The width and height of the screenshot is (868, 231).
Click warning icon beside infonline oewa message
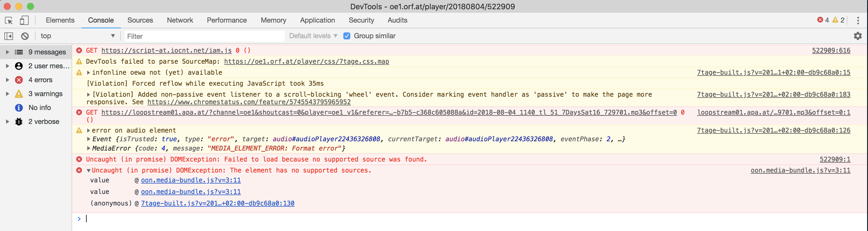pos(79,73)
